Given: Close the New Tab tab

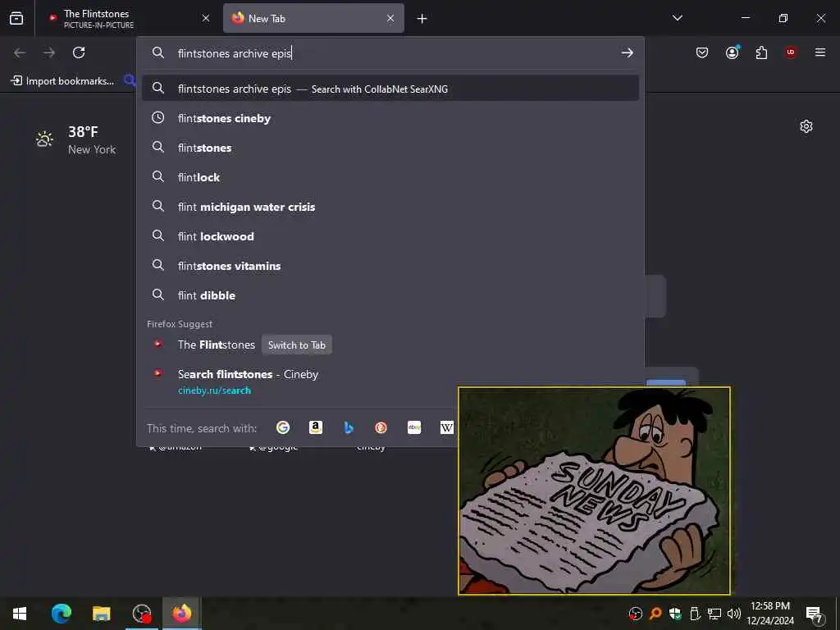Looking at the screenshot, I should (x=390, y=19).
